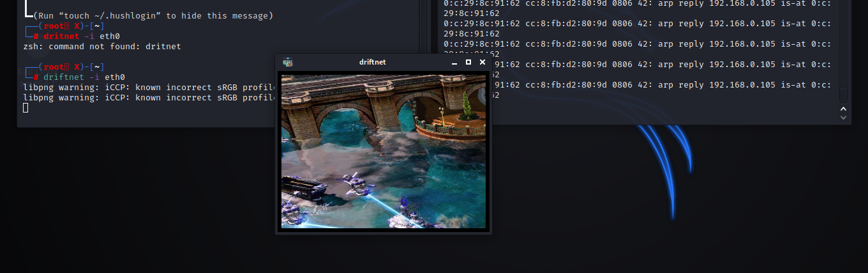The width and height of the screenshot is (868, 273).
Task: Click the first libpng warning line
Action: (149, 87)
